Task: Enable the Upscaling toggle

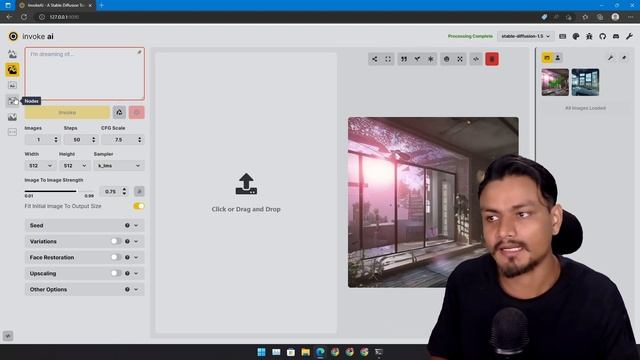Action: (116, 273)
